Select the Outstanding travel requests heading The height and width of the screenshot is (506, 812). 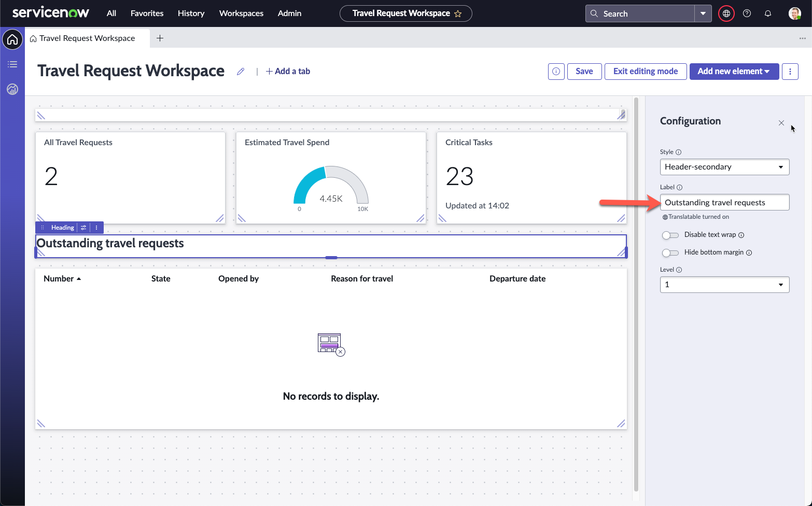tap(110, 243)
